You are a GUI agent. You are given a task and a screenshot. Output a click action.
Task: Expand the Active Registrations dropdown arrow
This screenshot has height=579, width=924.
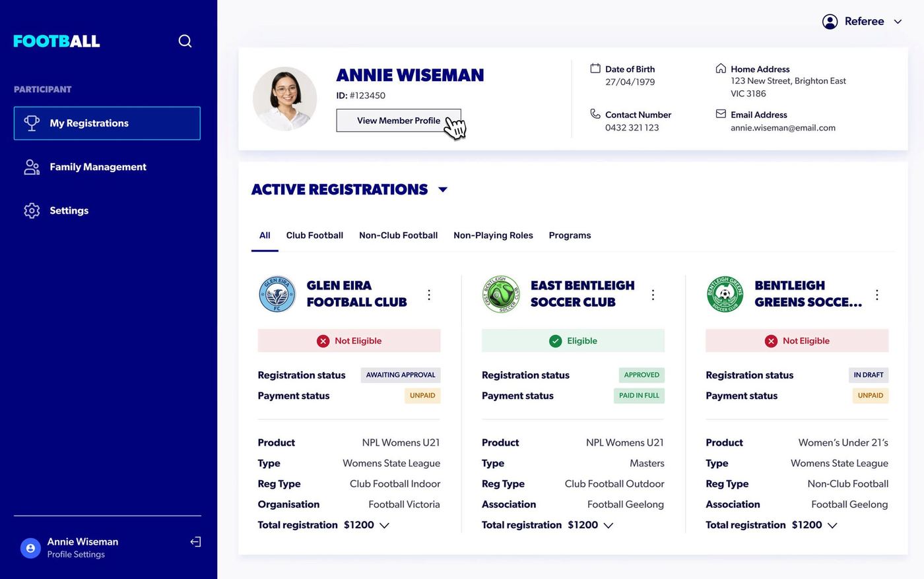coord(443,190)
